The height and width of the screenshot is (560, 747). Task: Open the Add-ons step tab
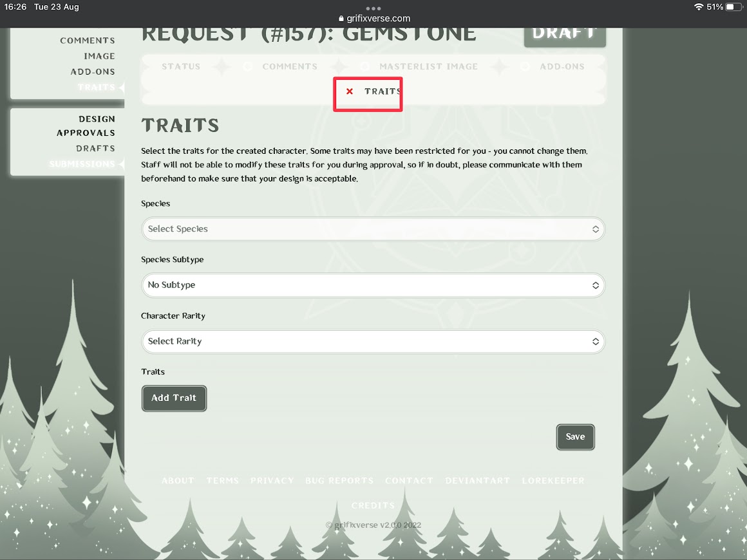562,67
